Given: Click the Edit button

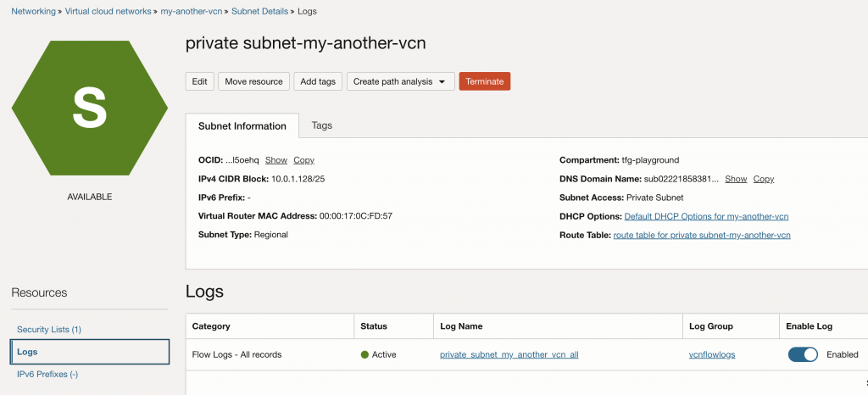Looking at the screenshot, I should 200,81.
